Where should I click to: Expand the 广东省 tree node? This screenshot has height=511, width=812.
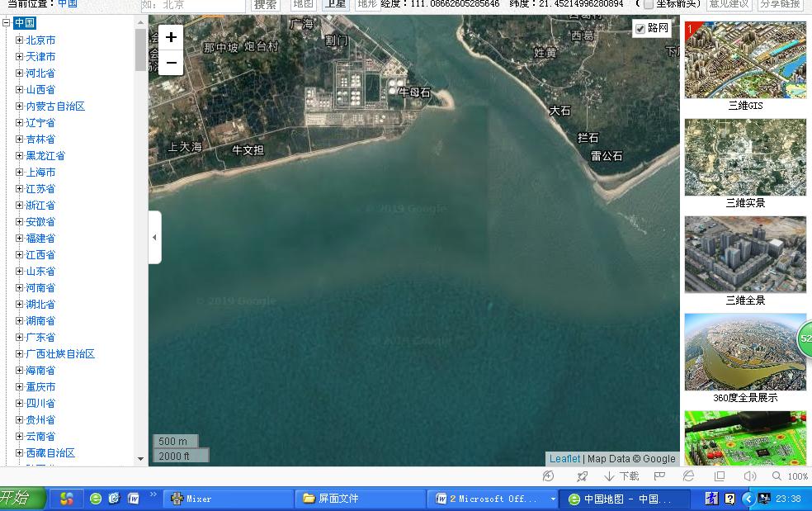coord(19,337)
